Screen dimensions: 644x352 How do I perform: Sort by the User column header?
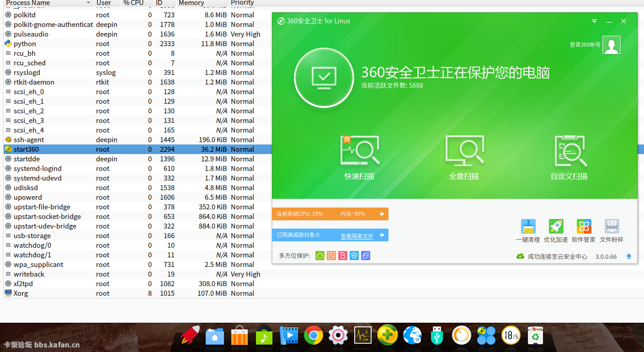coord(107,3)
